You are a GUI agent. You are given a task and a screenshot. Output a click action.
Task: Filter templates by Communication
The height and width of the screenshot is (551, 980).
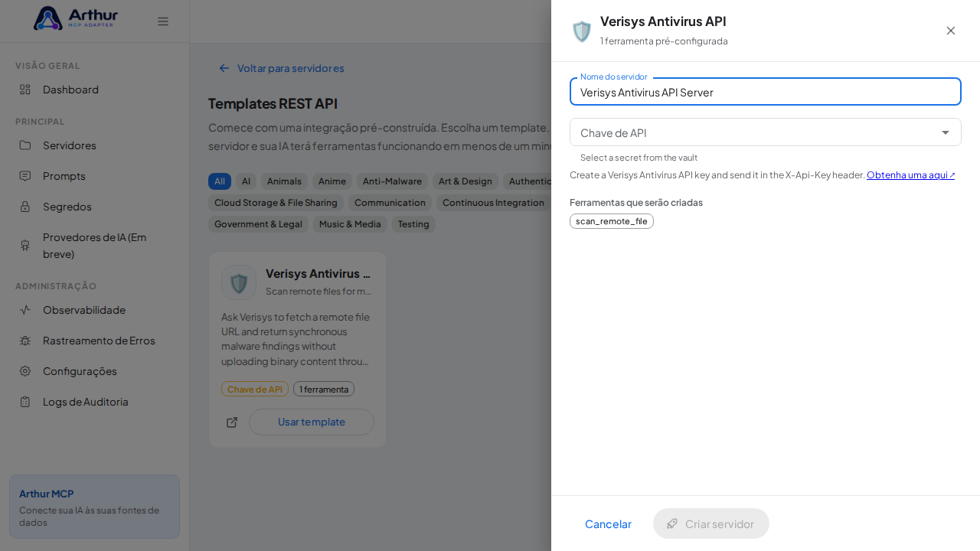tap(390, 203)
